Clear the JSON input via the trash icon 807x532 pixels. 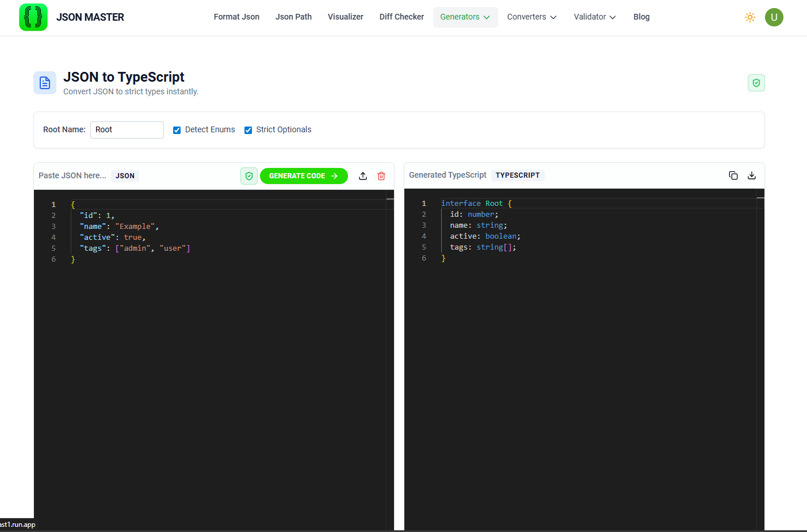[x=381, y=175]
